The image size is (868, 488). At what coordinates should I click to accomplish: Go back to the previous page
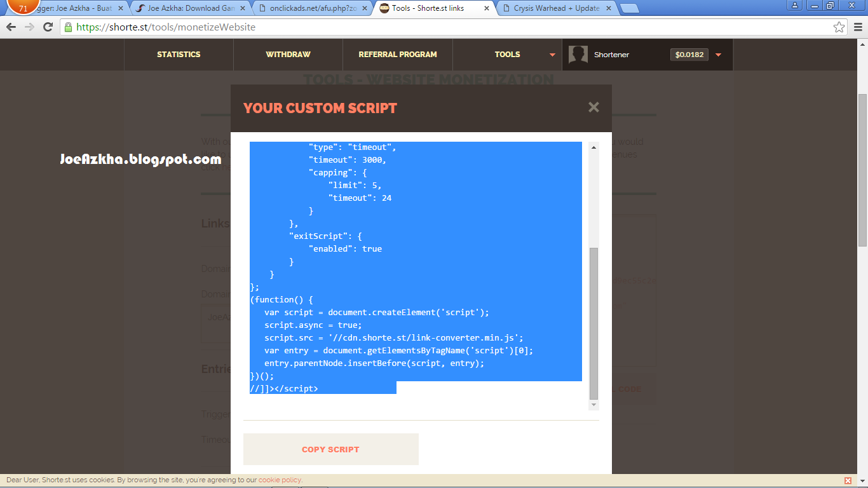click(11, 27)
